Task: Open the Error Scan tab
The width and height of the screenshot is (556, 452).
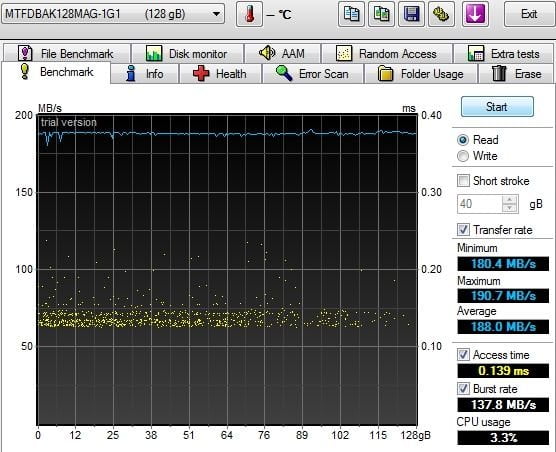Action: [x=312, y=74]
